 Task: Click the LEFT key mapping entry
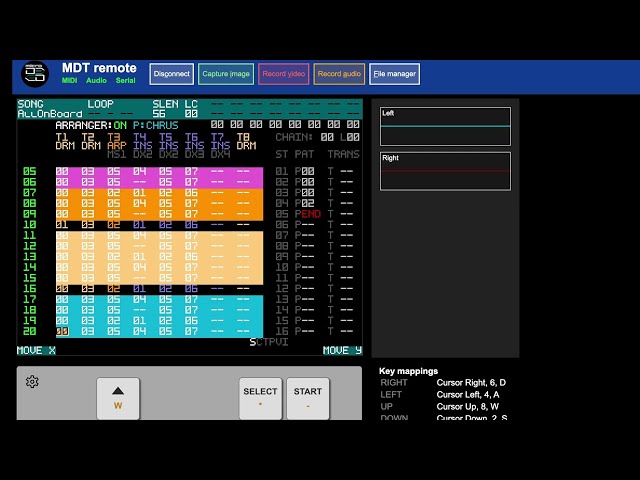click(440, 395)
